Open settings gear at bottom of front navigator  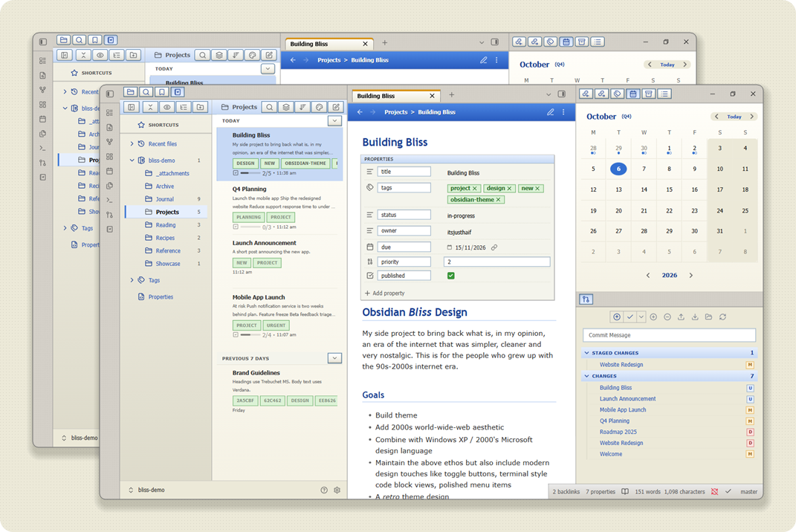pos(337,490)
